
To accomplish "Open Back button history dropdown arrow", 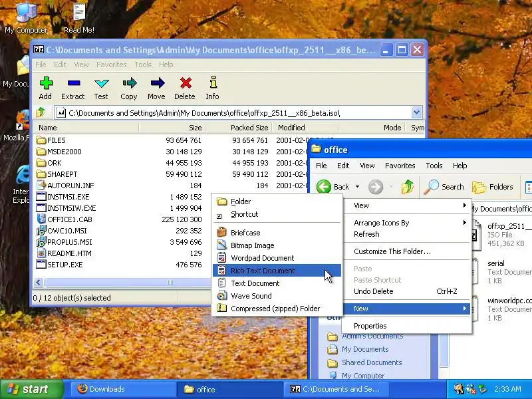I will 357,187.
